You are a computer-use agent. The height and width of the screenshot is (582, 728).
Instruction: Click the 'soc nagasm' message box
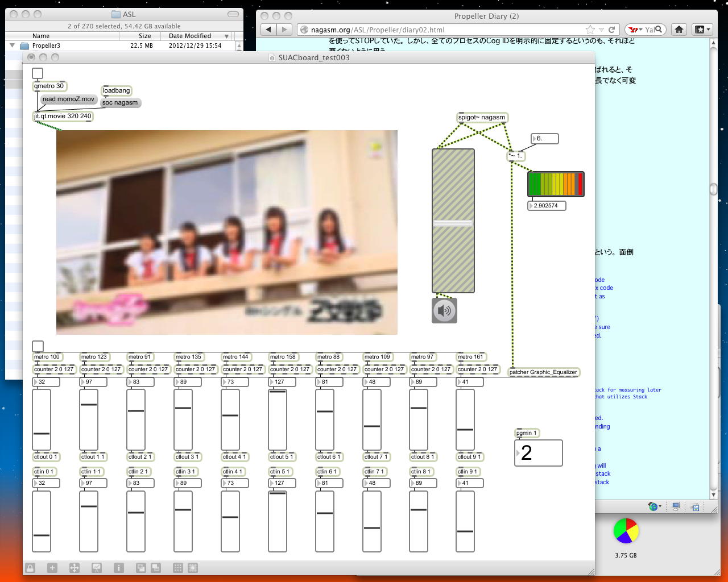click(x=120, y=103)
